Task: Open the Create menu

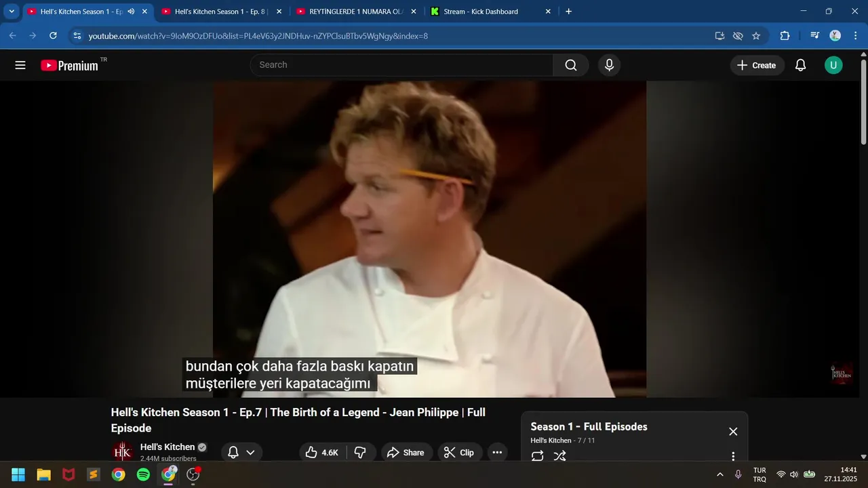Action: coord(757,65)
